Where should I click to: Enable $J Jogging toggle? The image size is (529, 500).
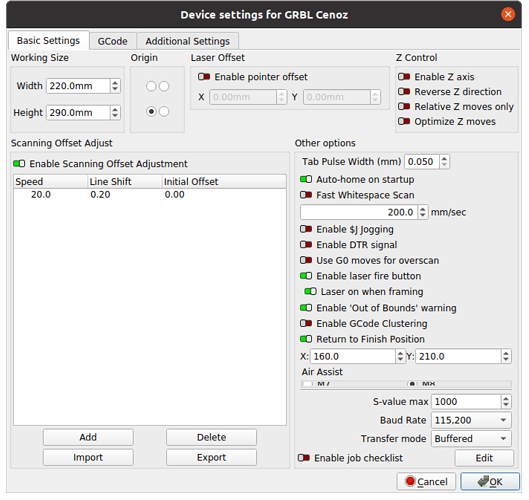point(306,229)
